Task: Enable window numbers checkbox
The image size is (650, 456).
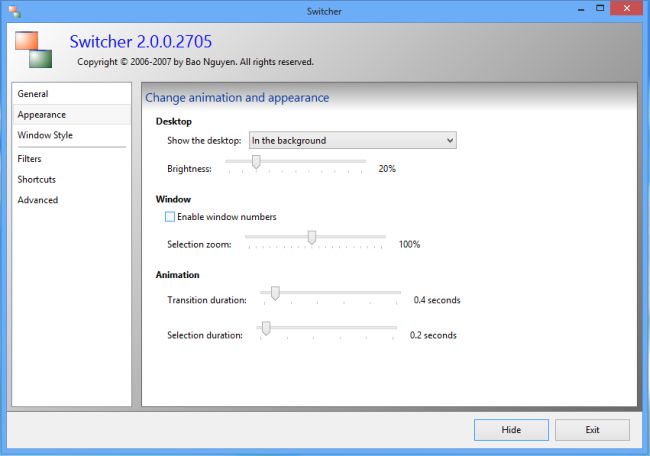Action: click(x=170, y=217)
